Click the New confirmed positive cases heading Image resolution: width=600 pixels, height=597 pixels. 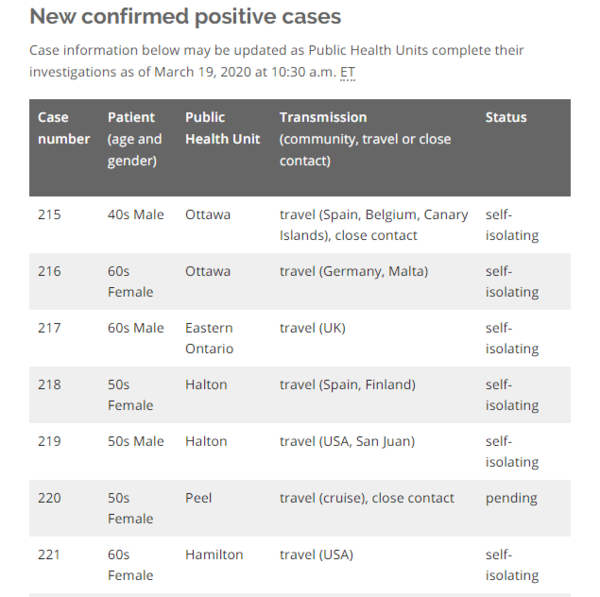point(185,17)
